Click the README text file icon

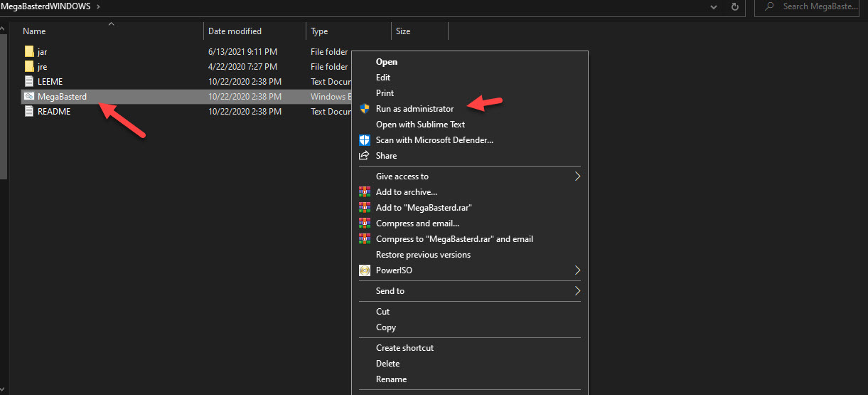point(29,112)
